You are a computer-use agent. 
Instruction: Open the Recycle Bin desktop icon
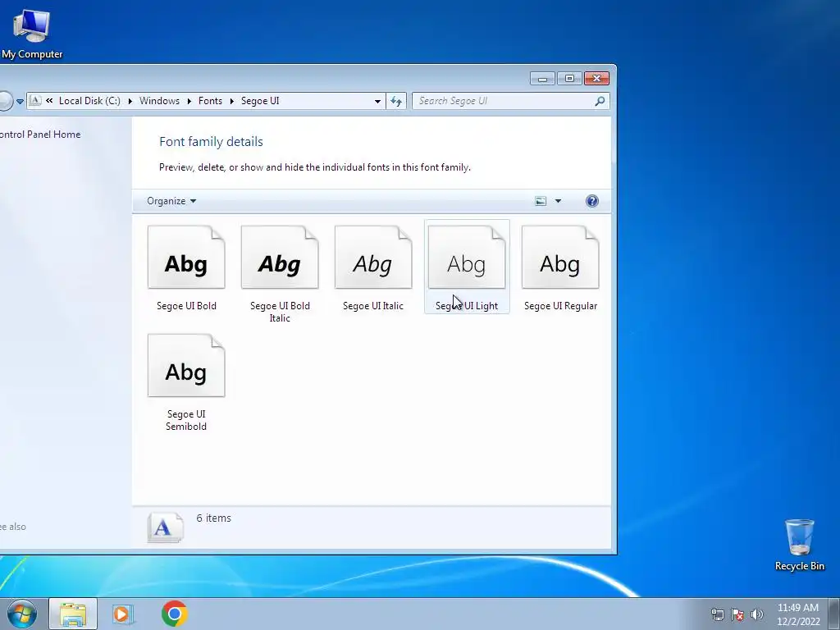[x=799, y=545]
